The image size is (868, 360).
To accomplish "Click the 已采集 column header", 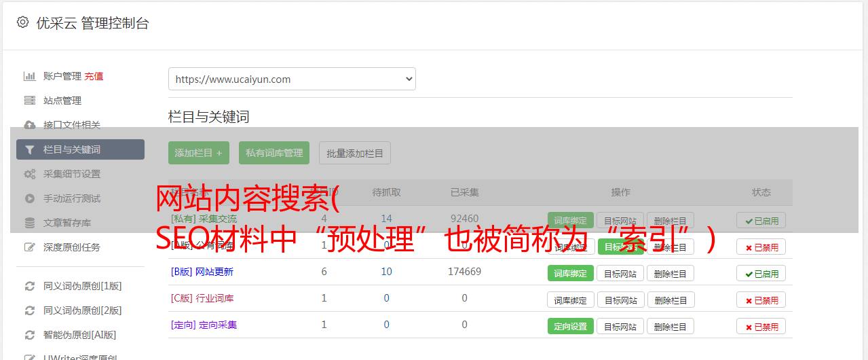I will click(x=464, y=192).
